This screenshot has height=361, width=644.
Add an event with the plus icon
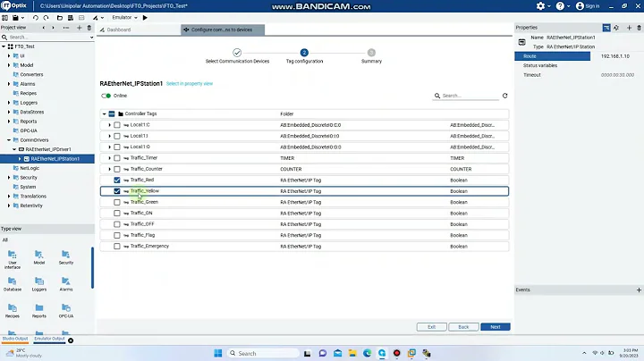click(639, 290)
